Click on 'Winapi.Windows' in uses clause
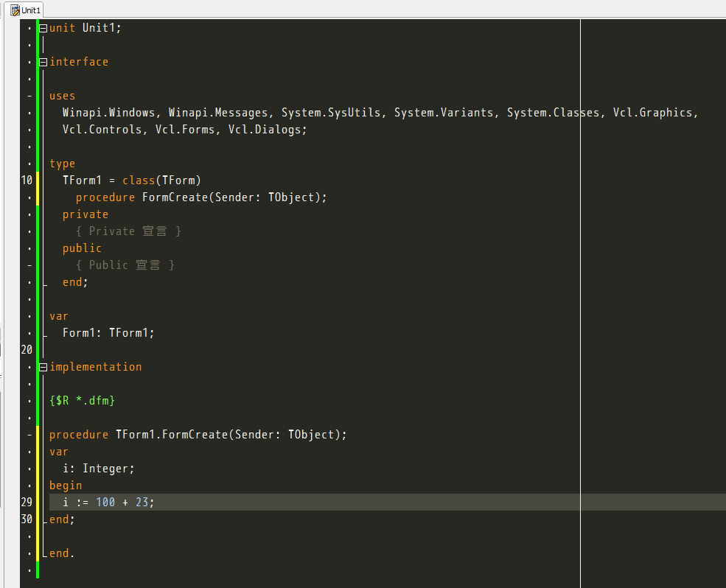This screenshot has height=588, width=726. [x=108, y=113]
